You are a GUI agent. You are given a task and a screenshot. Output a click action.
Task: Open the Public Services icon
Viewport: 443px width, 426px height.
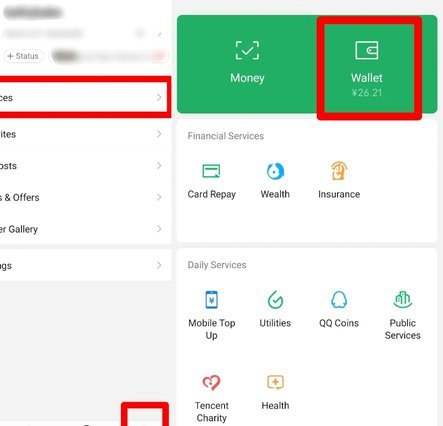403,300
